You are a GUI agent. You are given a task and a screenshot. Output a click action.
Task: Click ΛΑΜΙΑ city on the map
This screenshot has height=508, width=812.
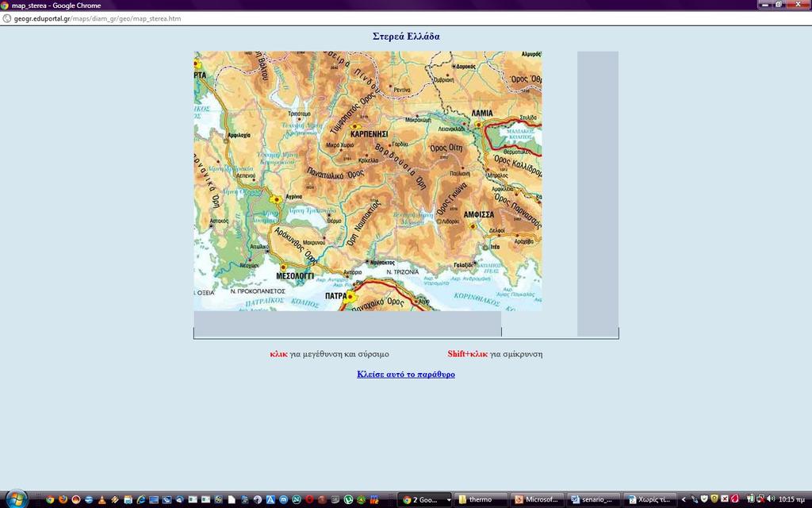[481, 113]
